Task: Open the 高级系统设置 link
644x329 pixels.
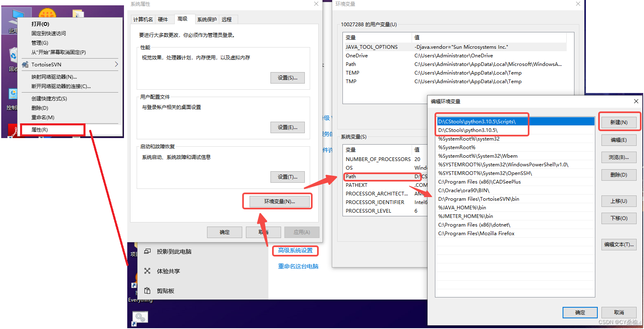Action: (x=295, y=250)
